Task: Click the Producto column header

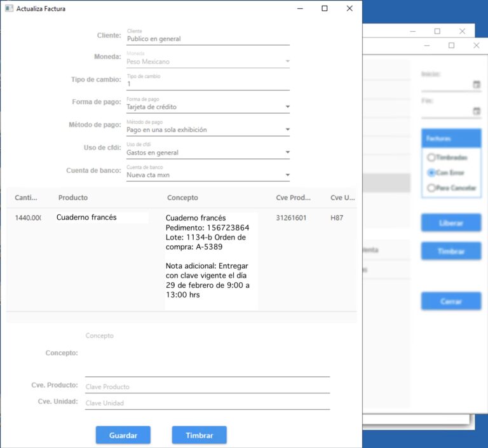Action: tap(73, 198)
